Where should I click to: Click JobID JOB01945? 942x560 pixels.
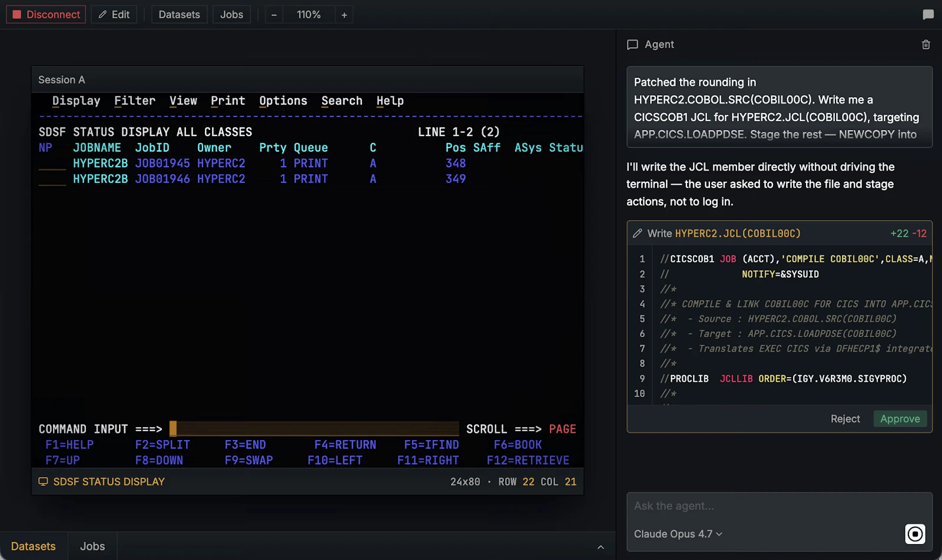(162, 164)
